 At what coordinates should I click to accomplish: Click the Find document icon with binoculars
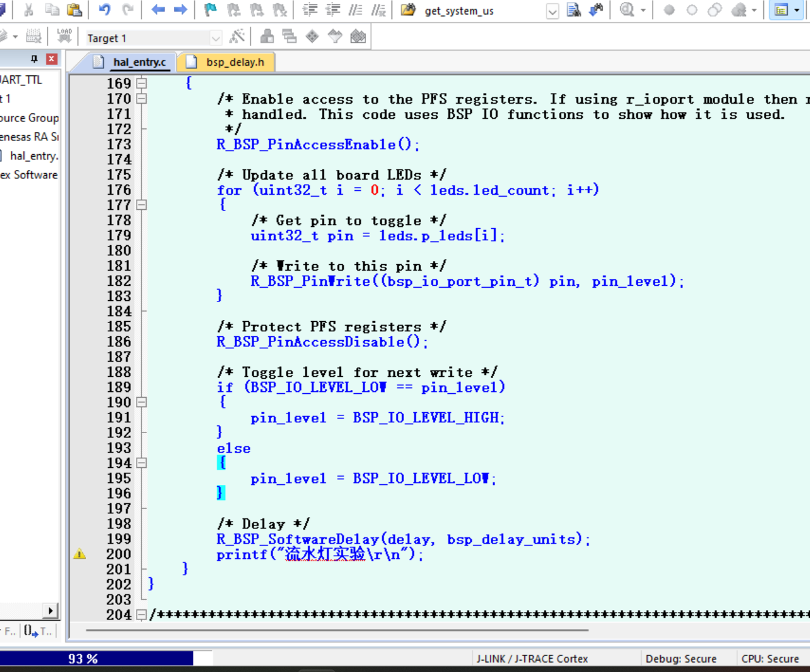coord(574,10)
